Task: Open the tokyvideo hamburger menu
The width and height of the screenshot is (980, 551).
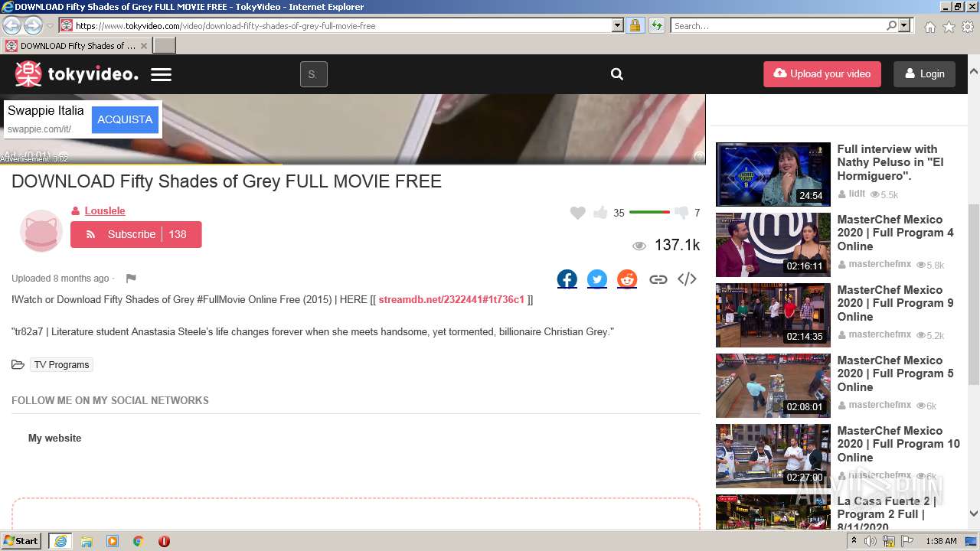Action: pyautogui.click(x=161, y=74)
